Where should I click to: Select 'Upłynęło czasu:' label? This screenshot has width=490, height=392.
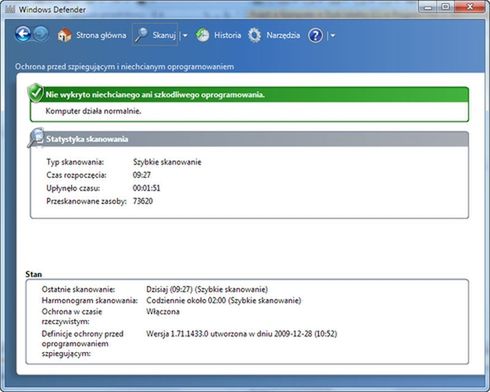(x=73, y=188)
